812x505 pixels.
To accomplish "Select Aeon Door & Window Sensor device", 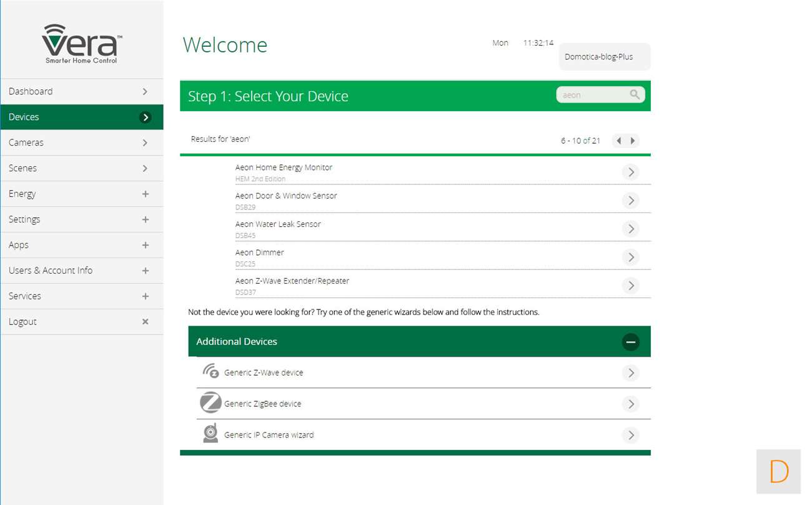I will pos(443,199).
